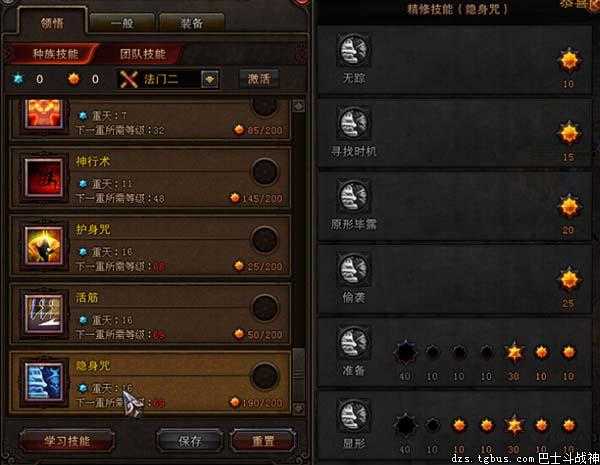The image size is (600, 465).
Task: Select the 神行术 skill icon
Action: 44,178
